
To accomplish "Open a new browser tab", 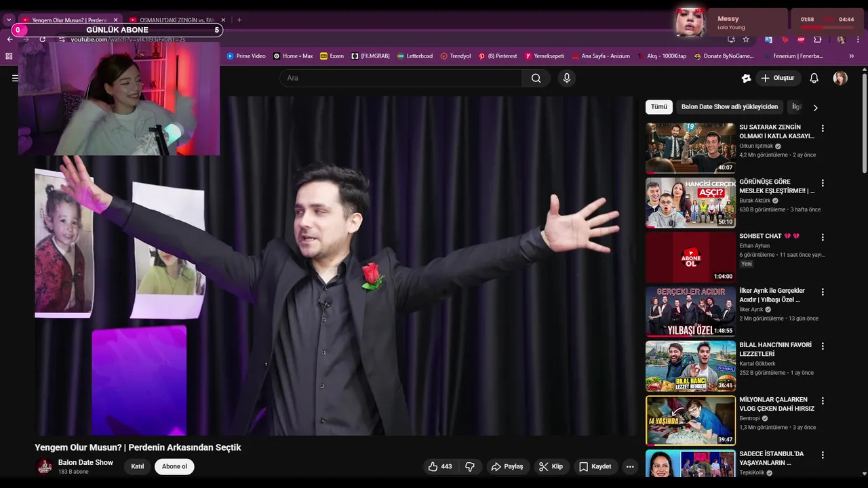I will point(239,20).
